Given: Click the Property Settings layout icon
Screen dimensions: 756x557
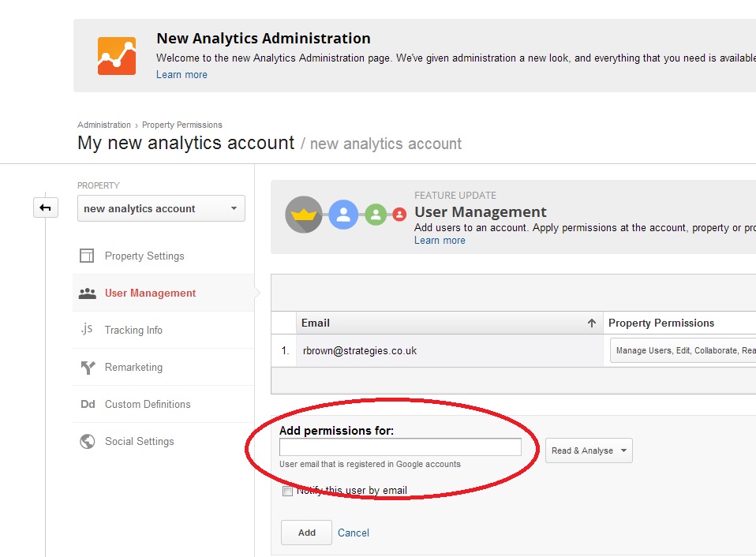Looking at the screenshot, I should coord(87,256).
